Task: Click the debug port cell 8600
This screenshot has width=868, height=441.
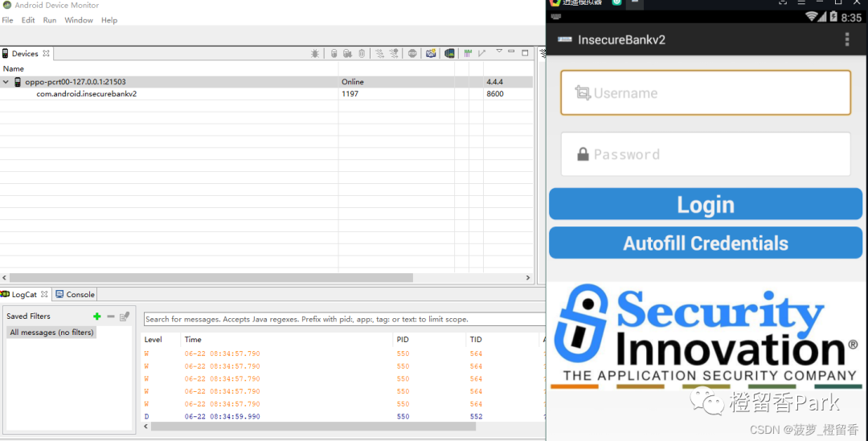Action: pos(495,94)
